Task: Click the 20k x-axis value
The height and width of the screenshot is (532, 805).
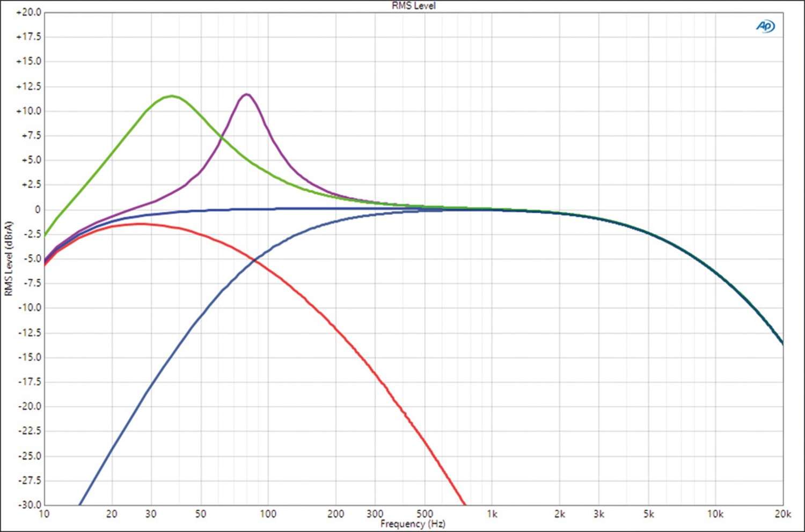Action: [x=783, y=514]
